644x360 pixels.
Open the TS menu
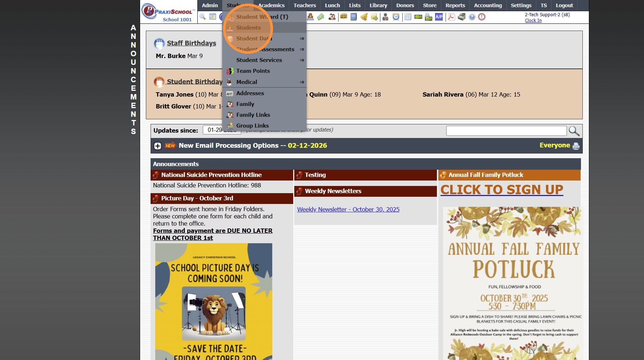[x=544, y=5]
